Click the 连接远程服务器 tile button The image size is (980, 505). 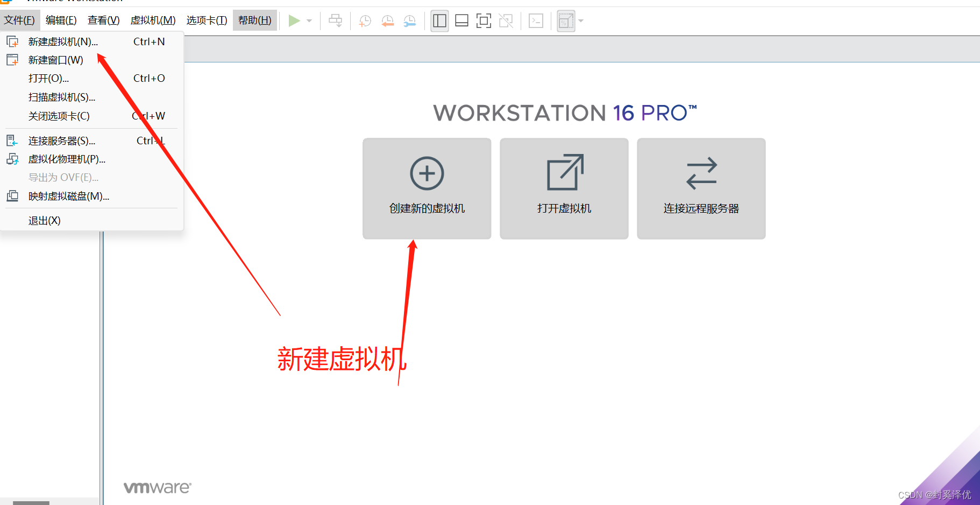(x=701, y=188)
